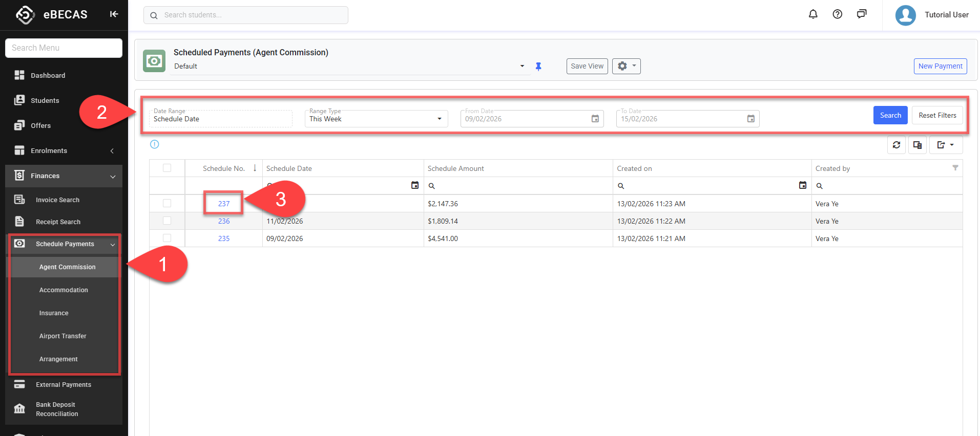
Task: Click the blue Search button
Action: pyautogui.click(x=890, y=115)
